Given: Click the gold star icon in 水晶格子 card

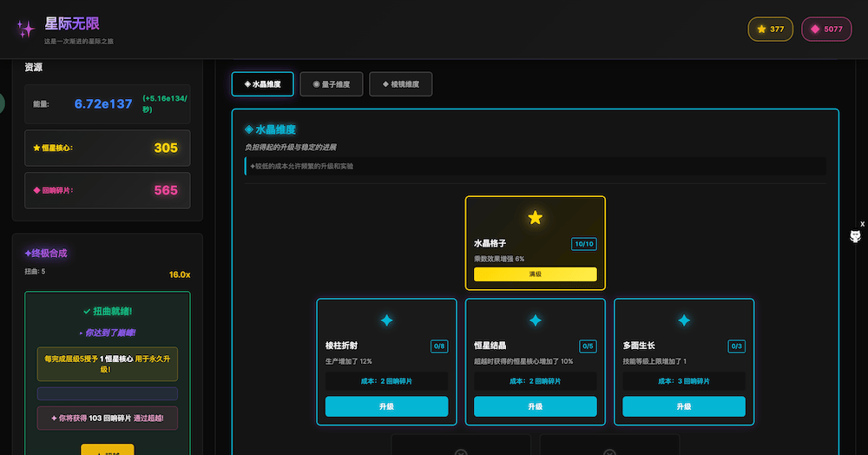Looking at the screenshot, I should coord(535,217).
